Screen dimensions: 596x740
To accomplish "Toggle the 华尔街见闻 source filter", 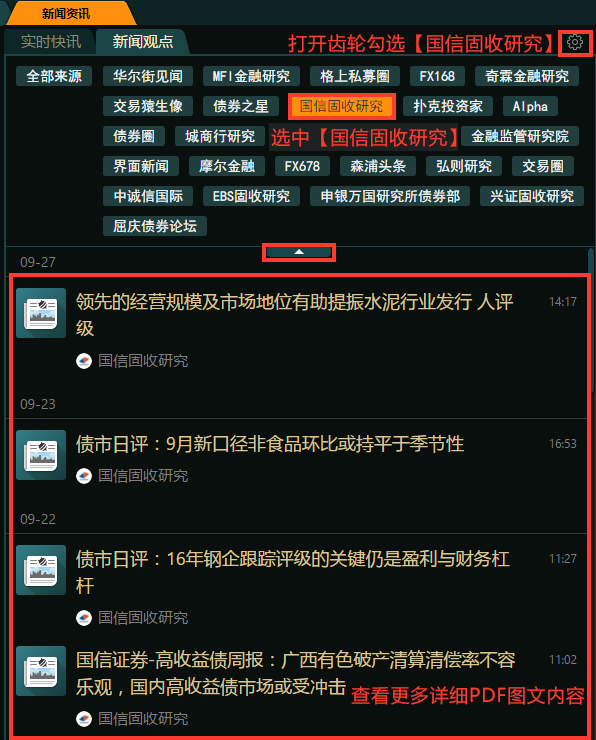I will 148,76.
